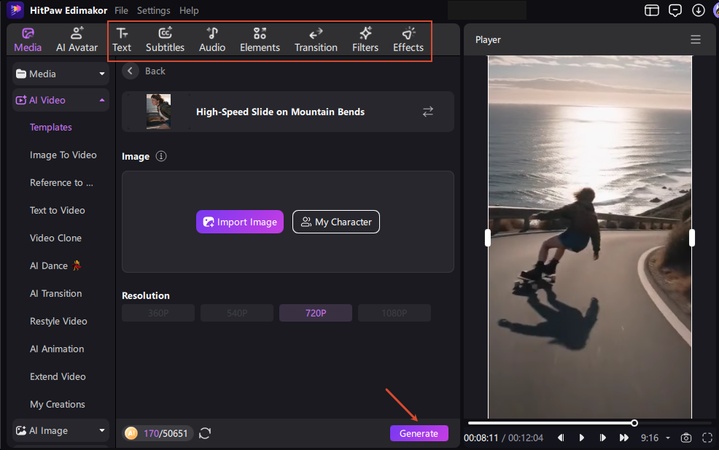Click the template thumbnail image
719x450 pixels.
click(158, 111)
